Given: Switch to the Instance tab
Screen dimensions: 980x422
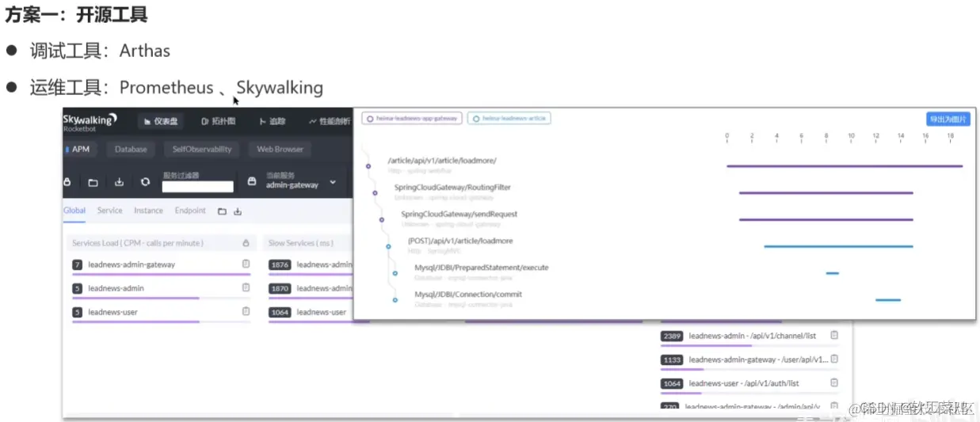Looking at the screenshot, I should pyautogui.click(x=148, y=211).
